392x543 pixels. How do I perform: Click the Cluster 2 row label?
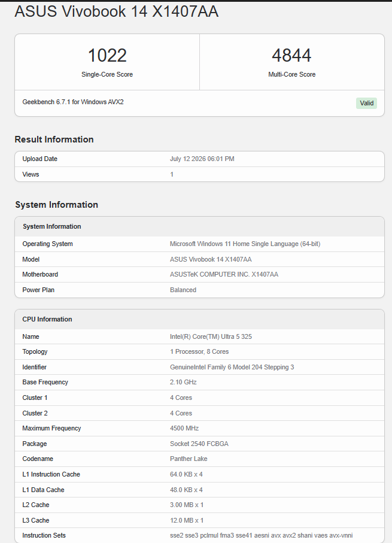(35, 413)
